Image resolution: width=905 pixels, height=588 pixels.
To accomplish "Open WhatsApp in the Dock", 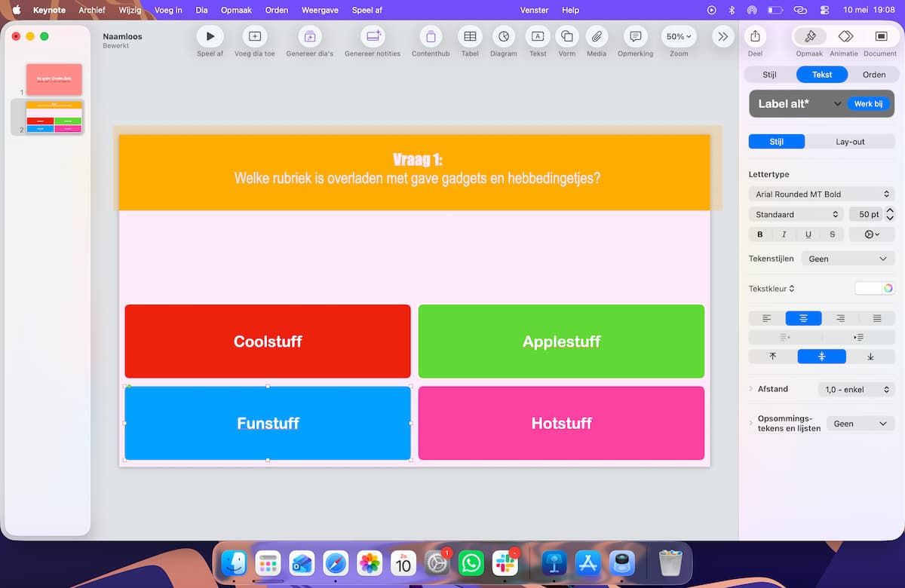I will coord(471,563).
